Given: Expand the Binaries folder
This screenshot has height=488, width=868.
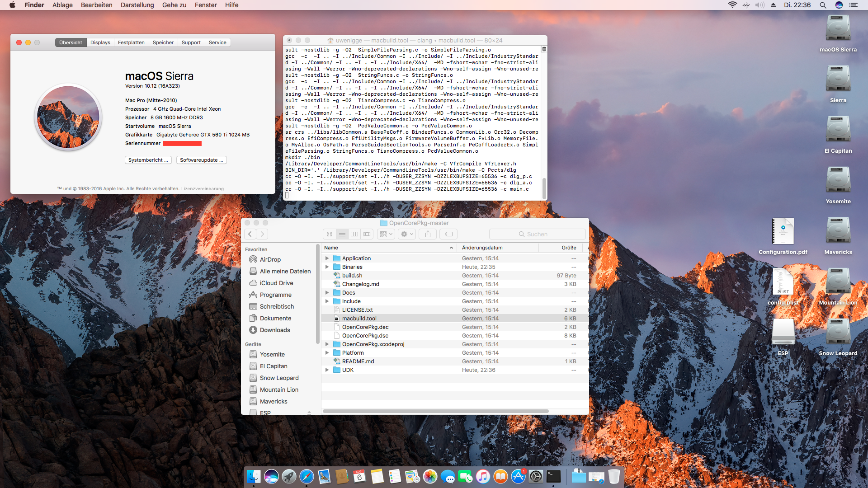Looking at the screenshot, I should click(327, 267).
